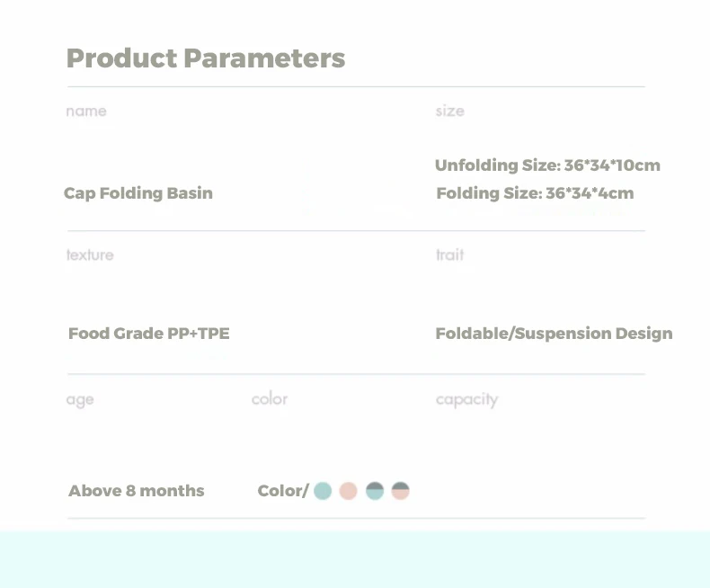Click the 'Cap Folding Basin' product name
Image resolution: width=710 pixels, height=588 pixels.
138,193
